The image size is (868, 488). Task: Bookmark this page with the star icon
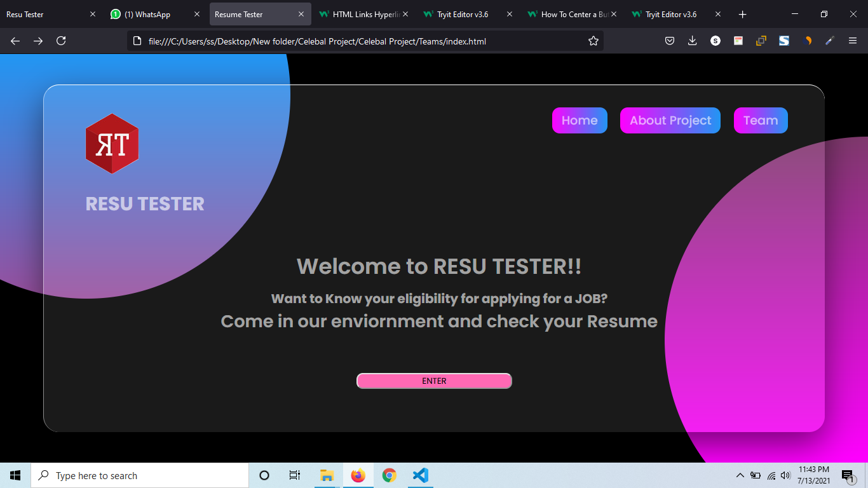[593, 40]
